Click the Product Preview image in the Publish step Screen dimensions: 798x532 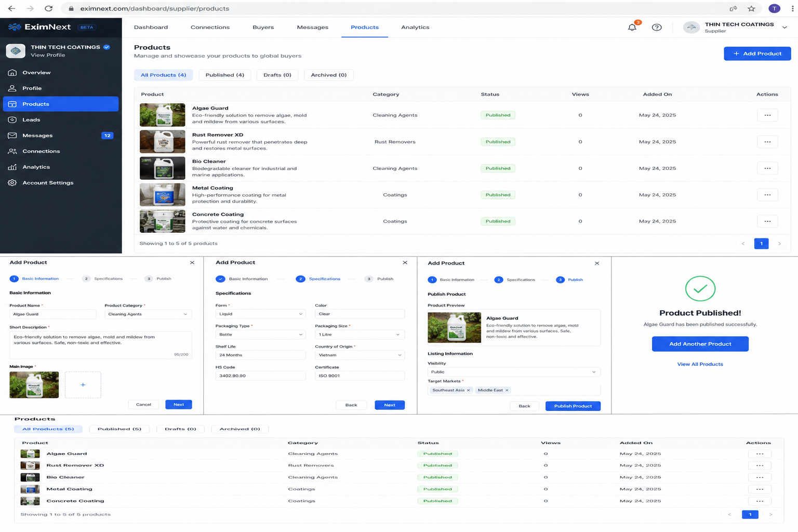(455, 327)
